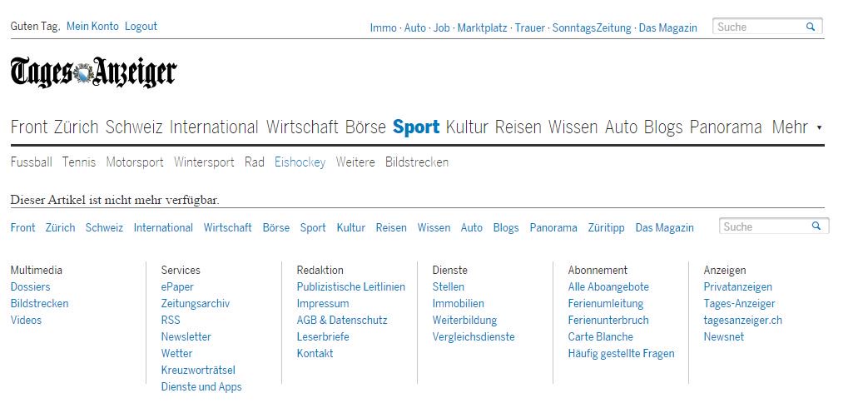This screenshot has height=413, width=868.
Task: Open Privatanzeigen under Anzeigen
Action: (738, 286)
